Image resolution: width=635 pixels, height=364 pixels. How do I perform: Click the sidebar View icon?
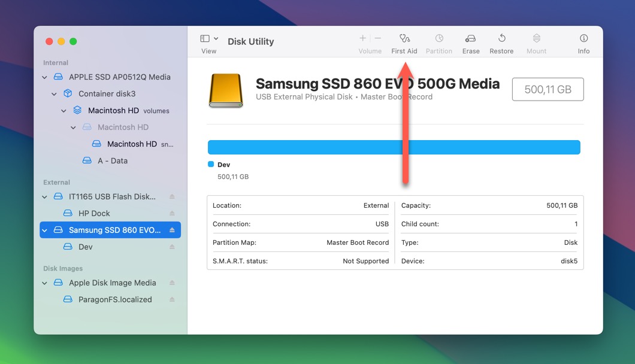(205, 38)
